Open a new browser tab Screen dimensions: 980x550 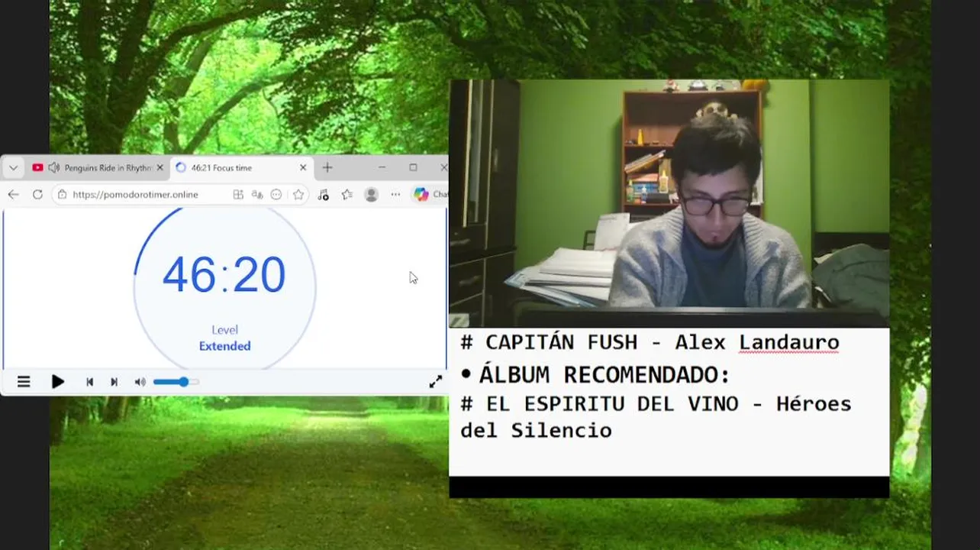coord(327,168)
